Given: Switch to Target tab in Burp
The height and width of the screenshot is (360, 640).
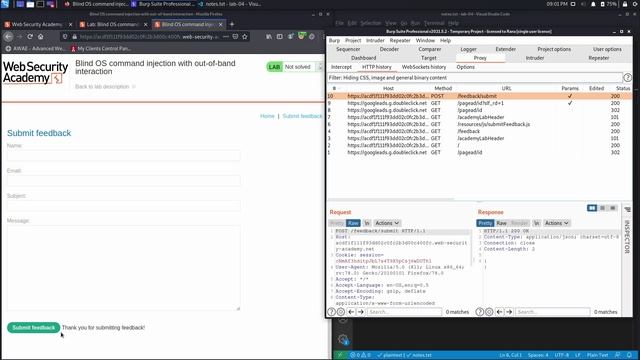Looking at the screenshot, I should click(429, 58).
